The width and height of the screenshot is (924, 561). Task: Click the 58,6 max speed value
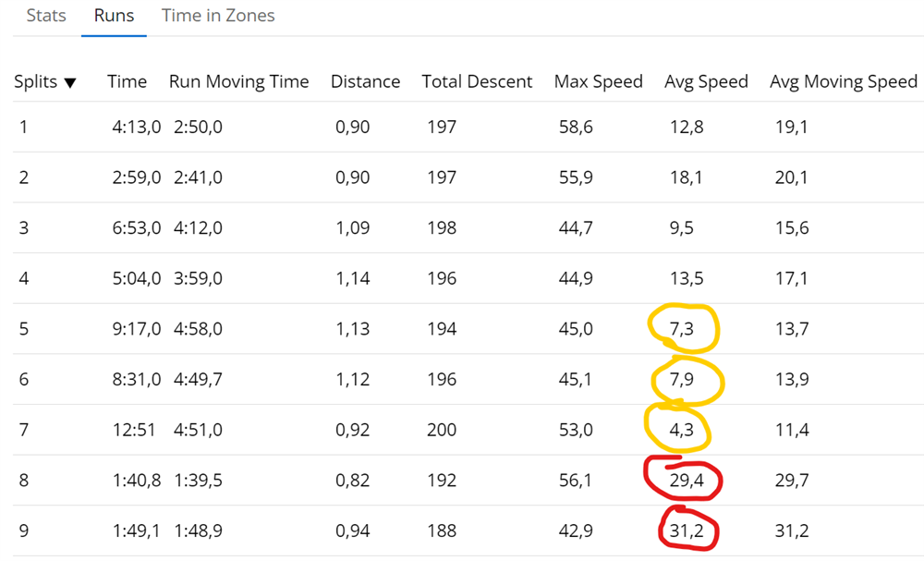pyautogui.click(x=576, y=127)
